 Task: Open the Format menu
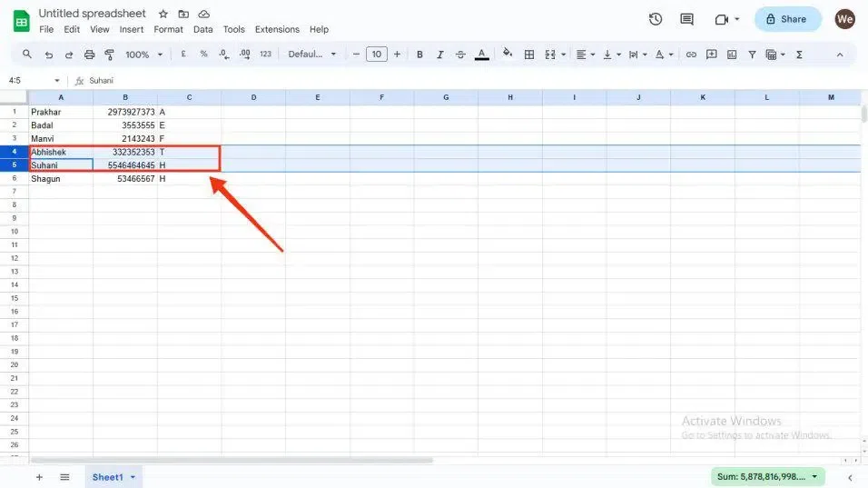[168, 29]
